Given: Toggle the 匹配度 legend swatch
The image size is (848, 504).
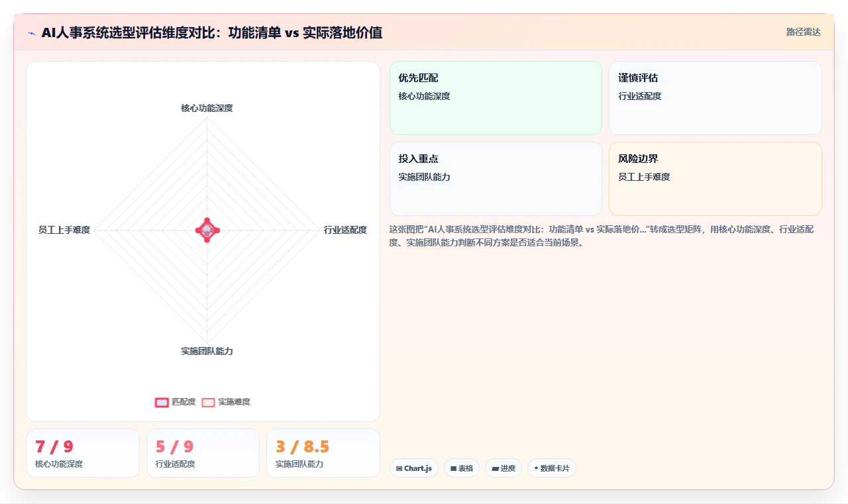Looking at the screenshot, I should click(x=162, y=402).
